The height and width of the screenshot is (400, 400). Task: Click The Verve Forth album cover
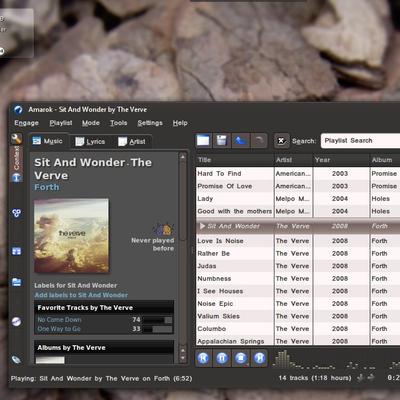[x=71, y=236]
